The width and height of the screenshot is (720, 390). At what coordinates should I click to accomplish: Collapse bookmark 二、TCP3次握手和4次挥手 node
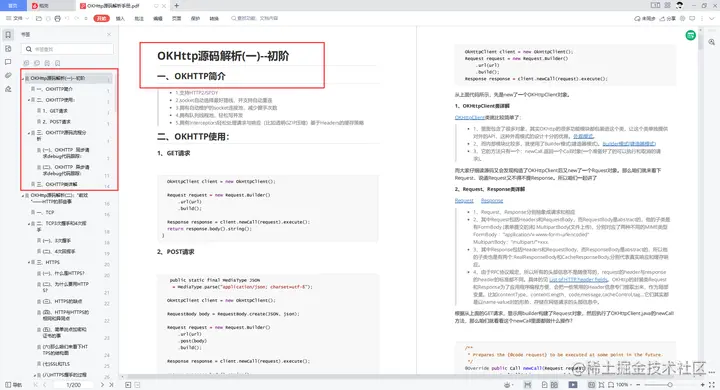[28, 224]
